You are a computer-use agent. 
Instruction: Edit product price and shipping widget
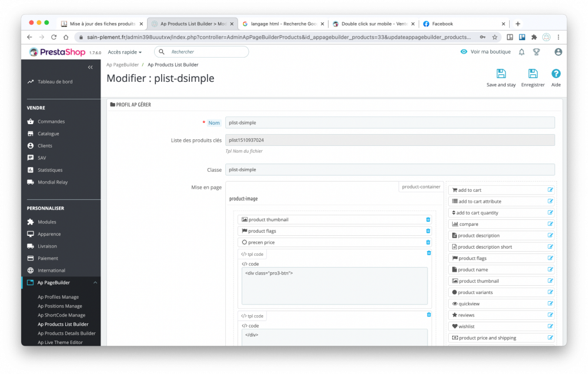pos(550,338)
